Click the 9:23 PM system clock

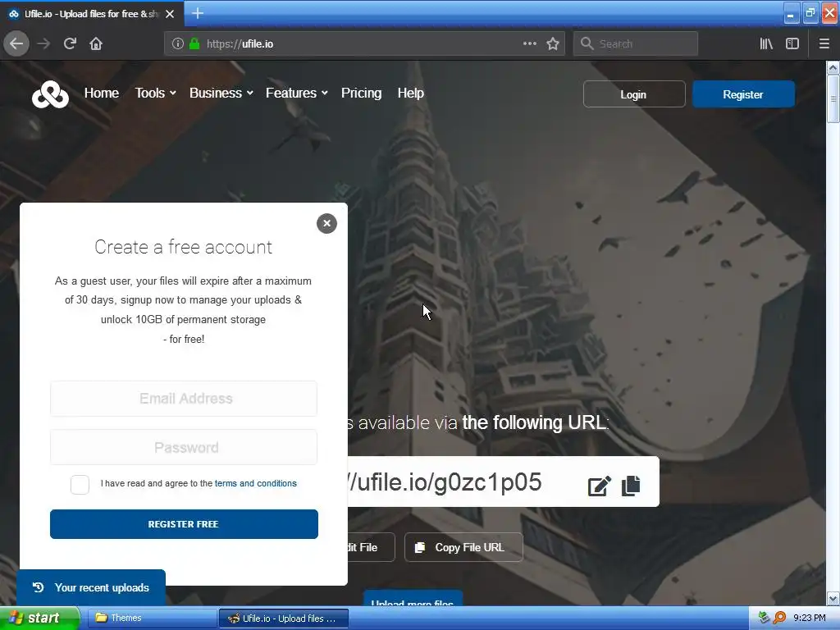(x=810, y=618)
